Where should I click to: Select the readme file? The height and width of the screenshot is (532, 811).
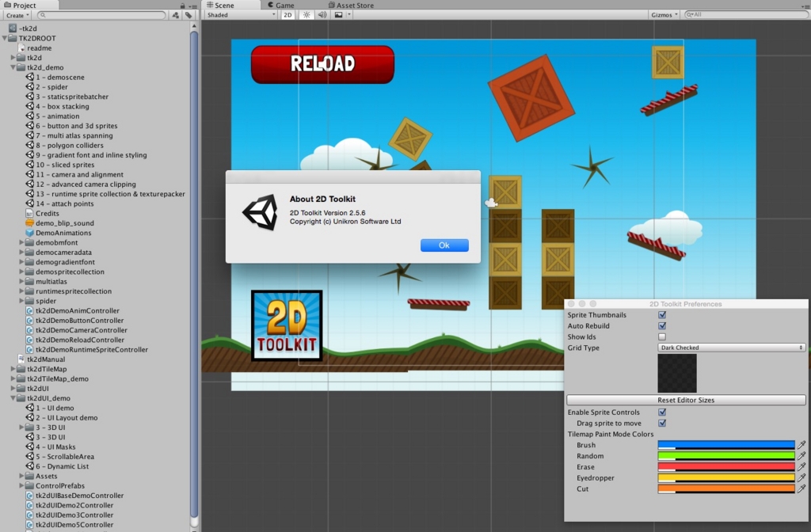pos(35,47)
